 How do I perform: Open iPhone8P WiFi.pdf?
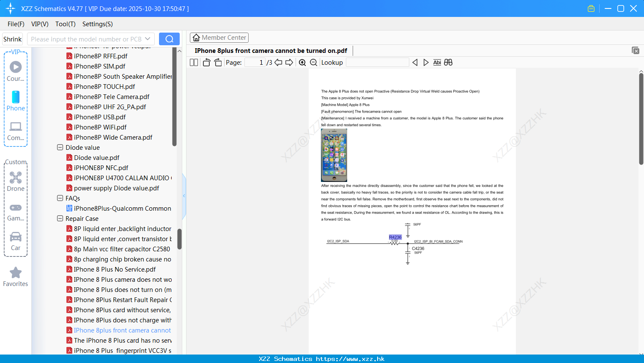100,127
